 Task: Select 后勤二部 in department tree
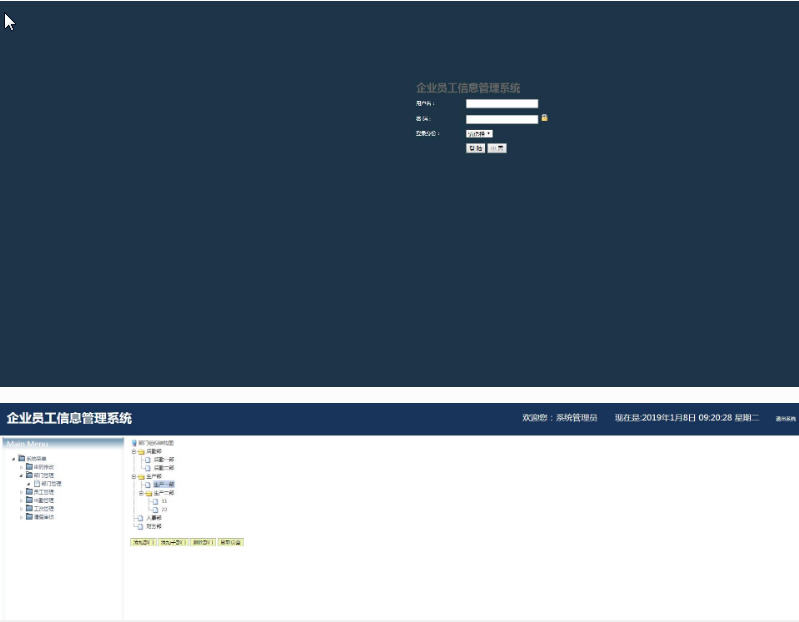(164, 468)
